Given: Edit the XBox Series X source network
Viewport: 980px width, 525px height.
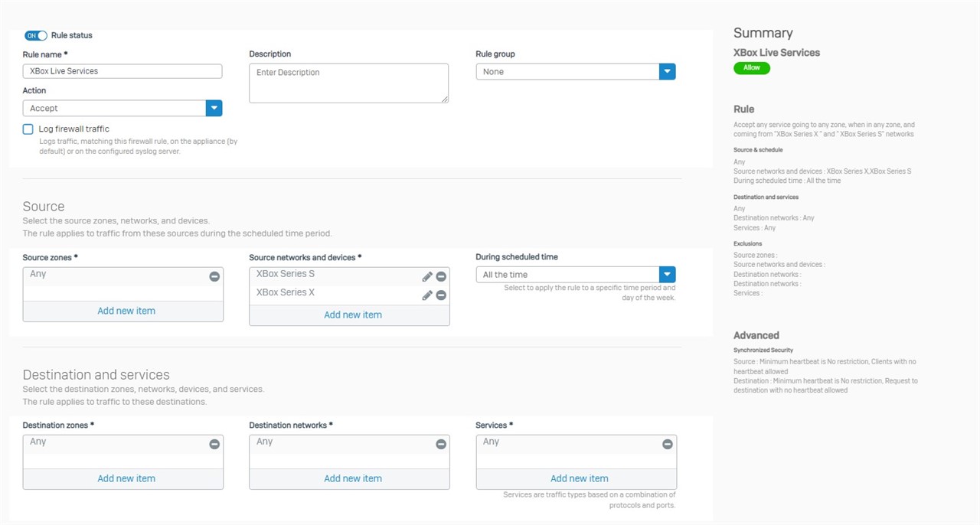Looking at the screenshot, I should (427, 295).
